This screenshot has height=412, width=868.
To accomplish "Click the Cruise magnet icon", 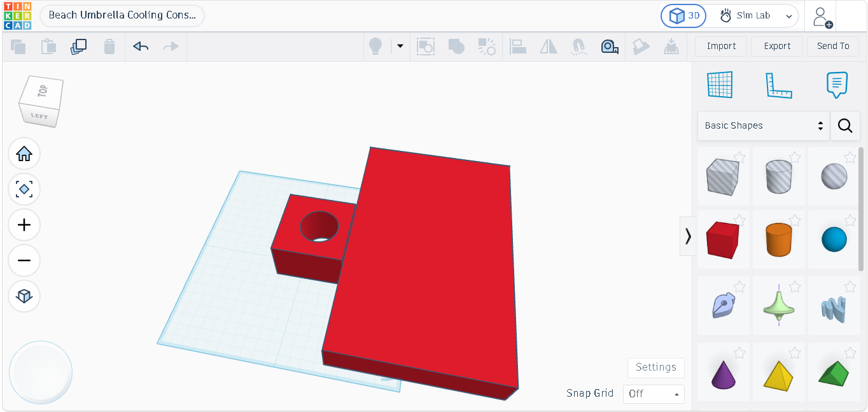I will click(578, 46).
